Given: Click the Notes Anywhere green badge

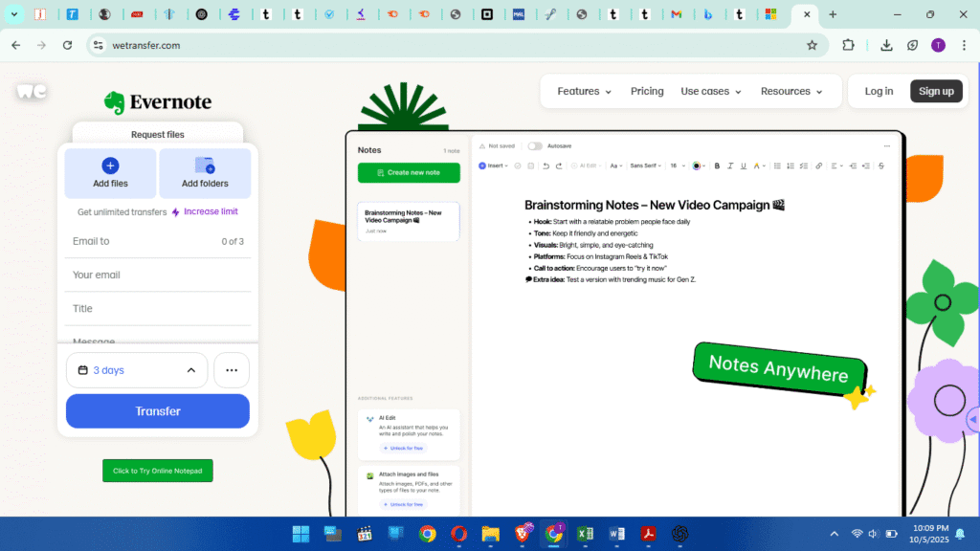Looking at the screenshot, I should (779, 369).
